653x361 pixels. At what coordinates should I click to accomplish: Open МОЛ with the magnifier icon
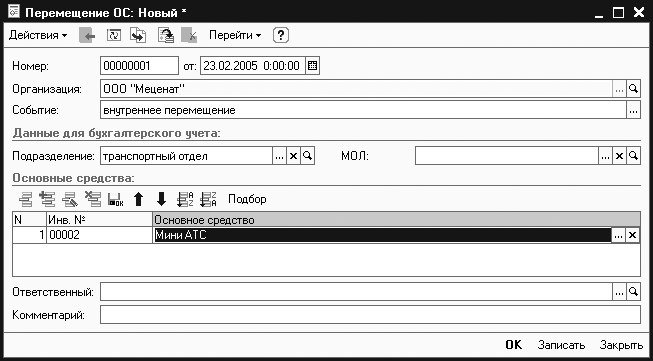[x=633, y=156]
